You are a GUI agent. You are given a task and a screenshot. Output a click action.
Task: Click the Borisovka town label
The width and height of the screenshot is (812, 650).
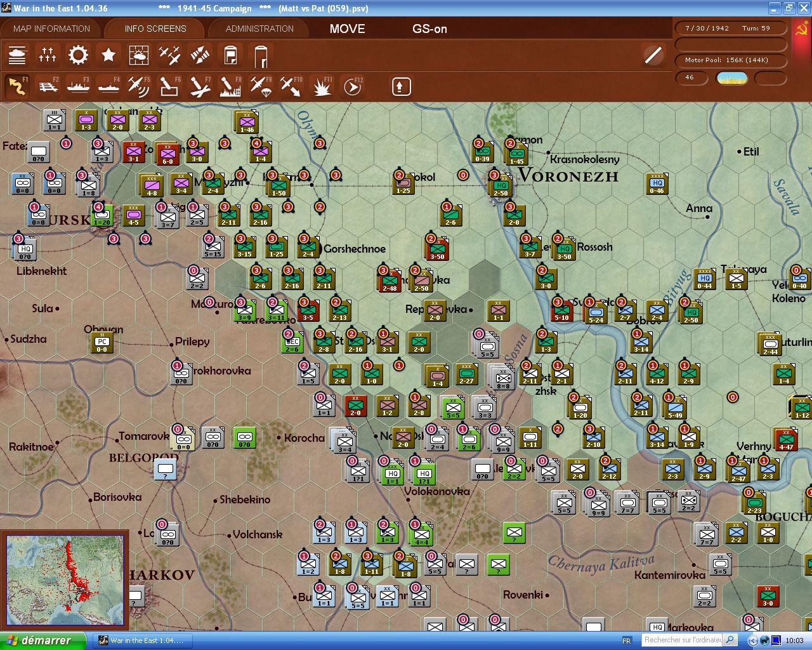[x=117, y=497]
